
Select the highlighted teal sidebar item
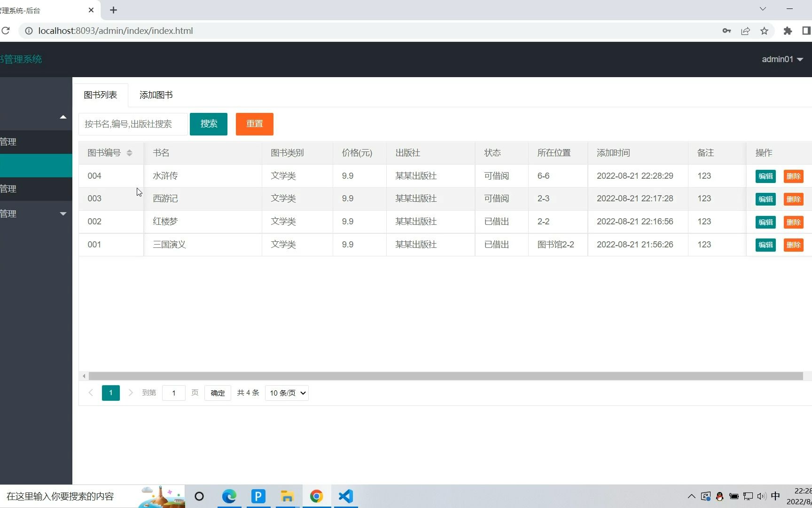(36, 166)
